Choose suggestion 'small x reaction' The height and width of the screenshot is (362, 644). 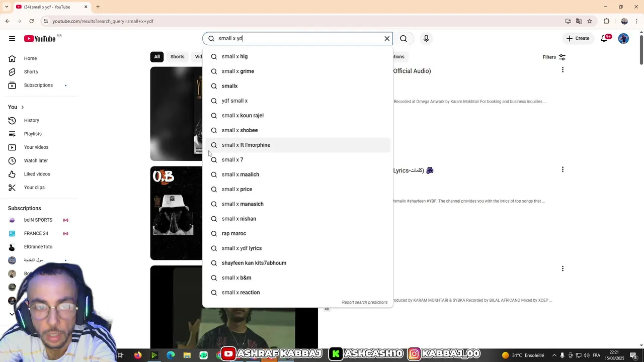[x=298, y=293]
